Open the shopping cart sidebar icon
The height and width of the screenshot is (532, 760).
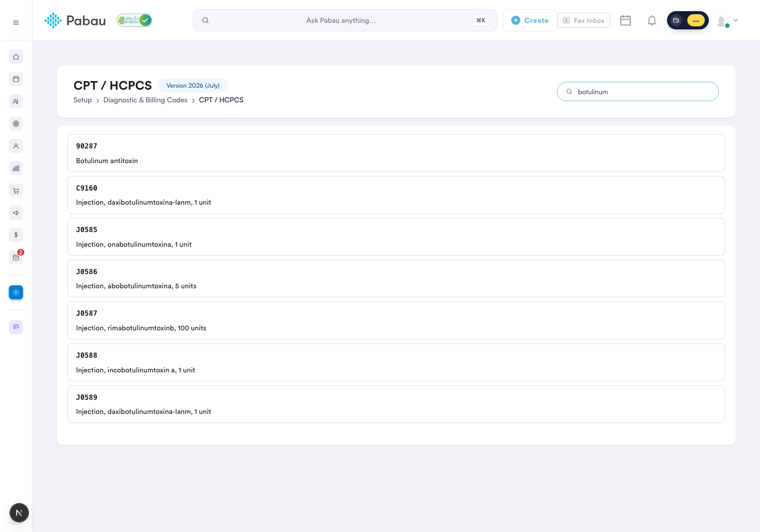tap(16, 191)
